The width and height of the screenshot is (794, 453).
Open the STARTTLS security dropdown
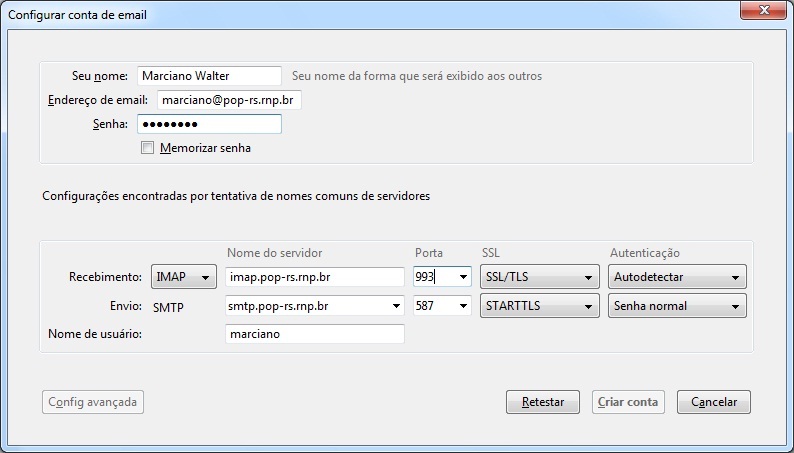click(540, 306)
